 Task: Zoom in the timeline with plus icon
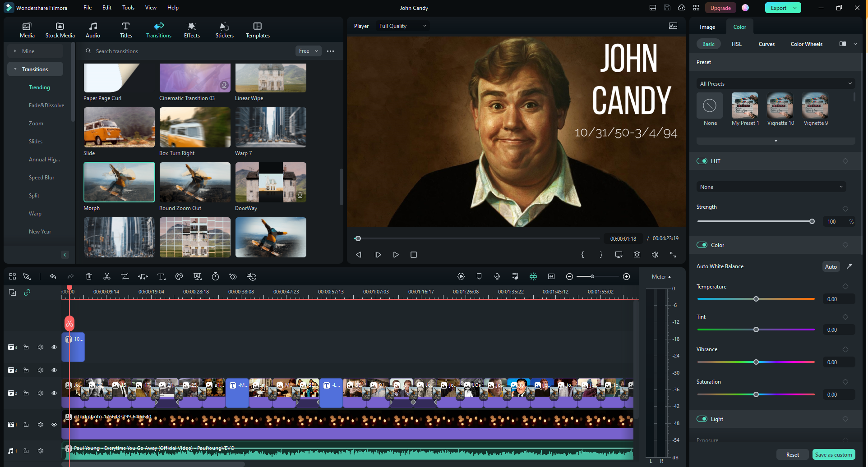click(627, 276)
